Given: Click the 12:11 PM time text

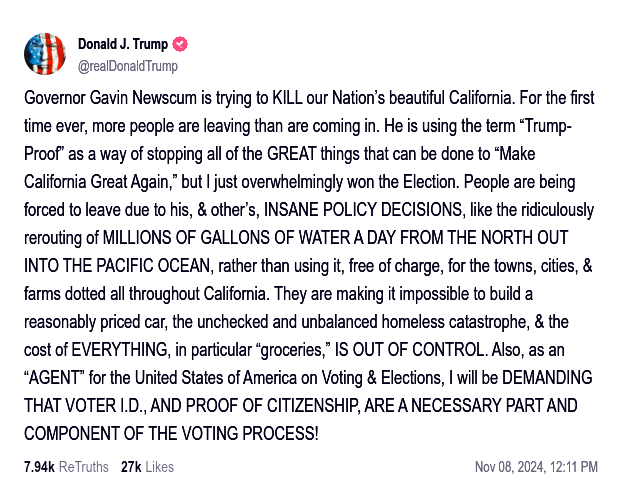Looking at the screenshot, I should click(574, 467).
